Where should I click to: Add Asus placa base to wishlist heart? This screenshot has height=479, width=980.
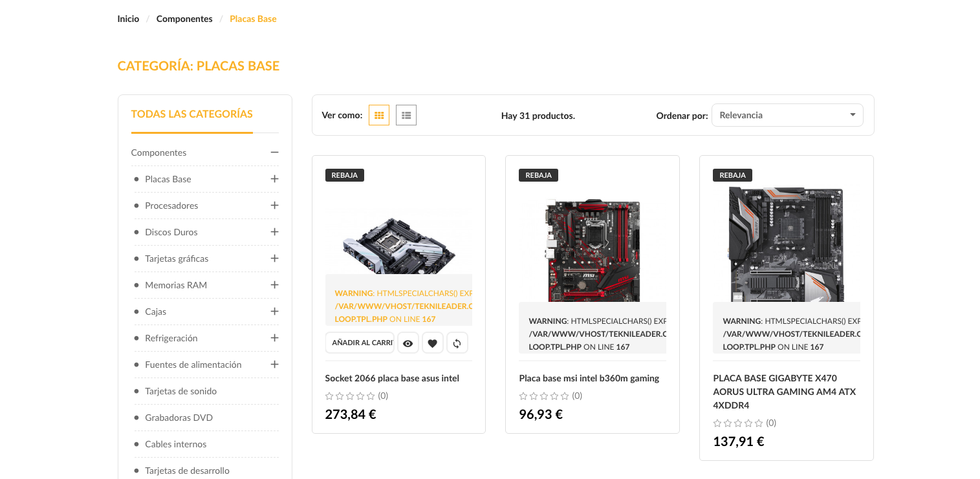tap(432, 343)
